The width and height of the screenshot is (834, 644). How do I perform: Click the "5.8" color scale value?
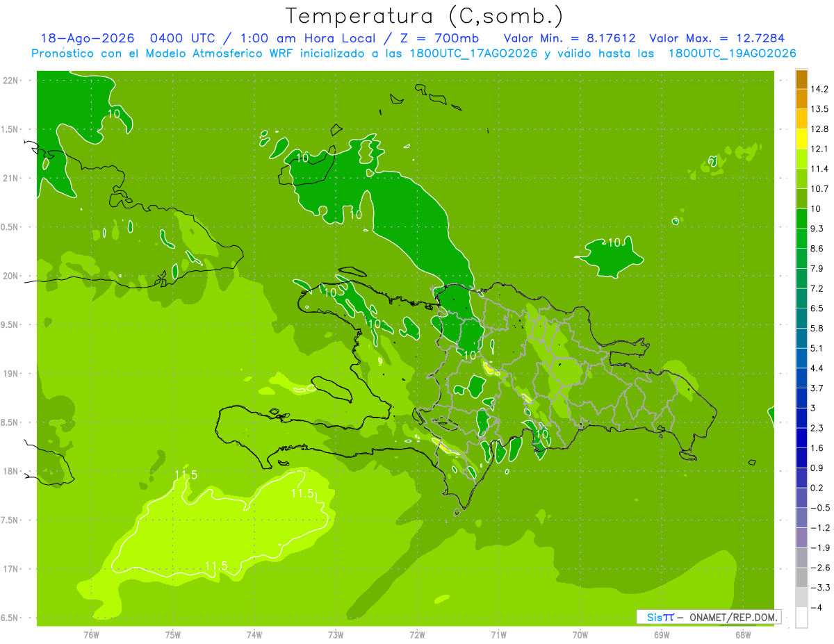tap(817, 329)
